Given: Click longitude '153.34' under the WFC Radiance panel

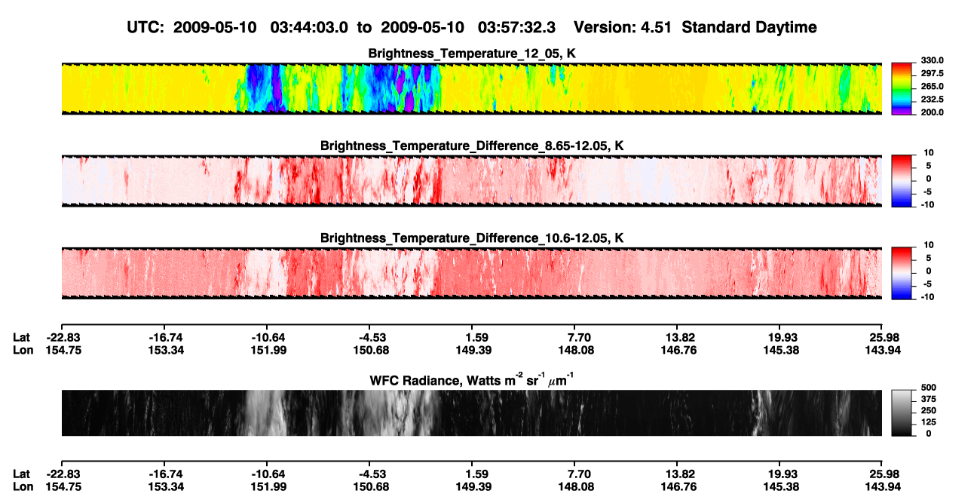Looking at the screenshot, I should [x=165, y=486].
